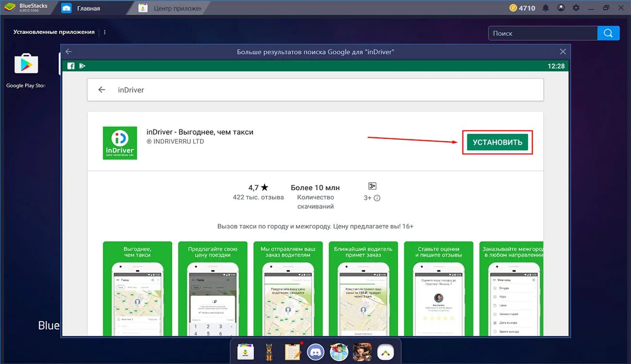Click the blue search magnifier button
The height and width of the screenshot is (364, 631).
tap(609, 33)
